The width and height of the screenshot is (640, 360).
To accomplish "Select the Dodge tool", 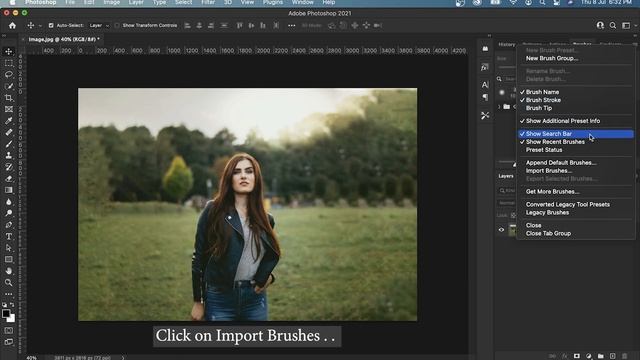I will (x=9, y=213).
